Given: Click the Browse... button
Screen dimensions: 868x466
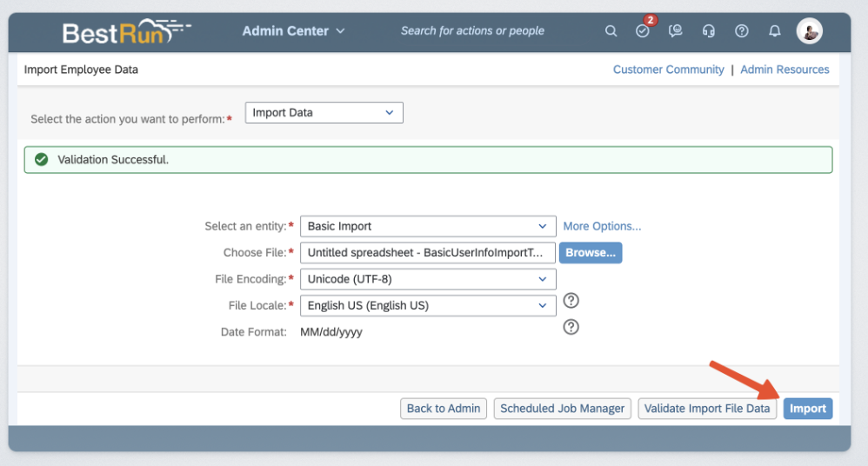Looking at the screenshot, I should coord(590,253).
